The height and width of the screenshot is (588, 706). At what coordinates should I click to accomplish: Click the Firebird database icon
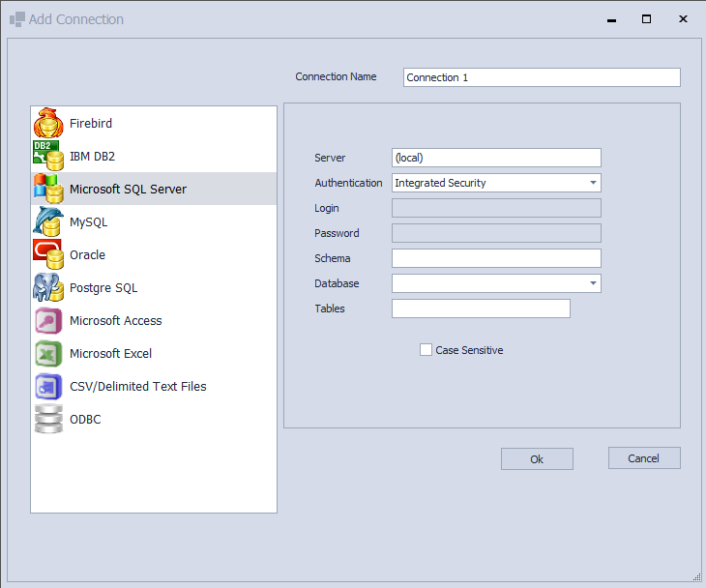(x=48, y=123)
